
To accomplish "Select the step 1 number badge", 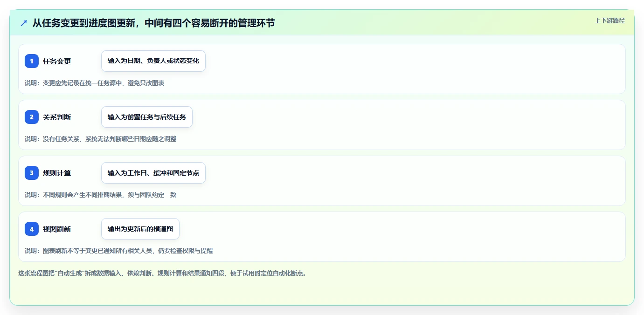I will pyautogui.click(x=32, y=61).
